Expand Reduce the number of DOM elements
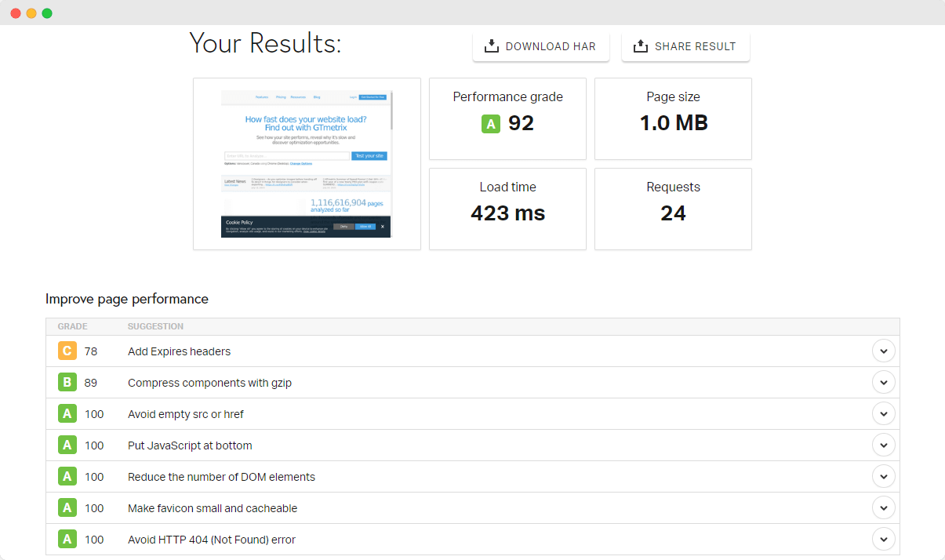945x560 pixels. click(x=883, y=477)
